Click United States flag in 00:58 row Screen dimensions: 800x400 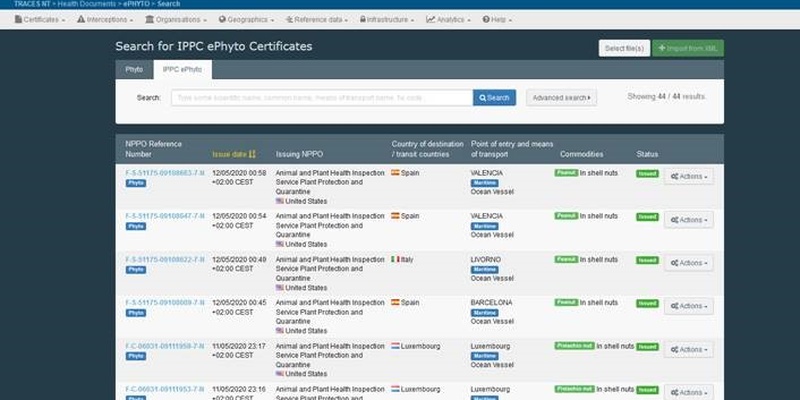tap(280, 201)
